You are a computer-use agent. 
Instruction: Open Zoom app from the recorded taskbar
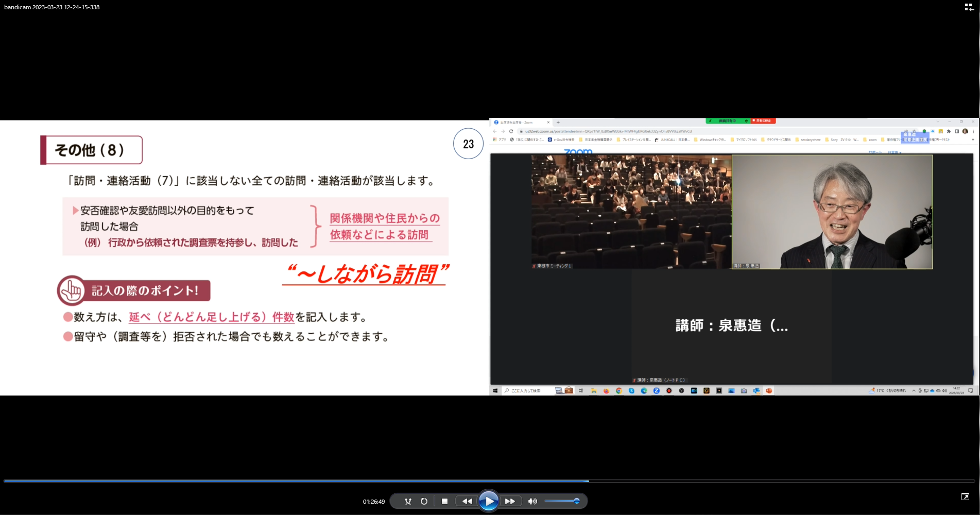pos(657,391)
